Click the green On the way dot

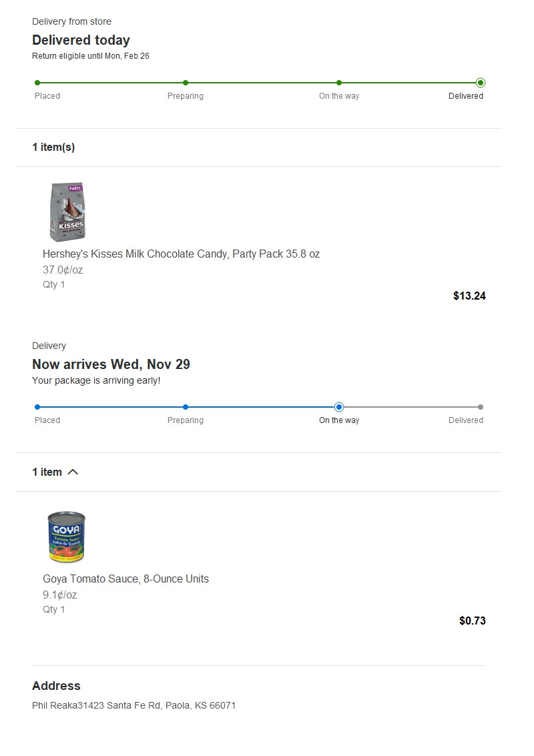(x=339, y=83)
